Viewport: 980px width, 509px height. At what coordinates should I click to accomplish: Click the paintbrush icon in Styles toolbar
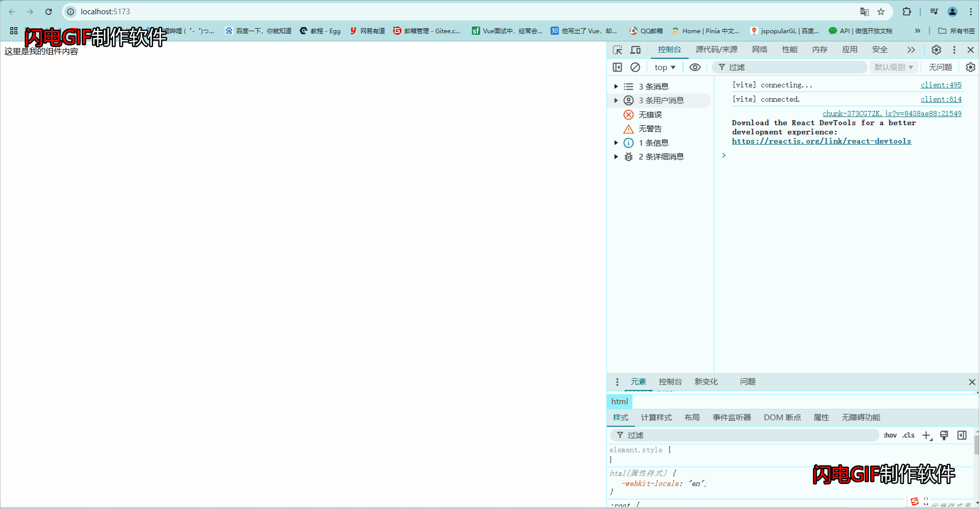944,435
